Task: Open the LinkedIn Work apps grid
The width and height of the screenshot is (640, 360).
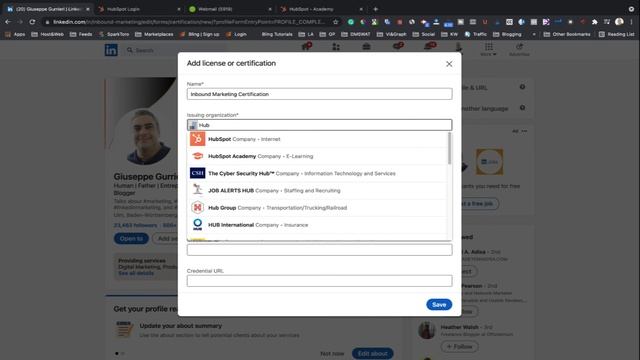Action: pos(489,49)
